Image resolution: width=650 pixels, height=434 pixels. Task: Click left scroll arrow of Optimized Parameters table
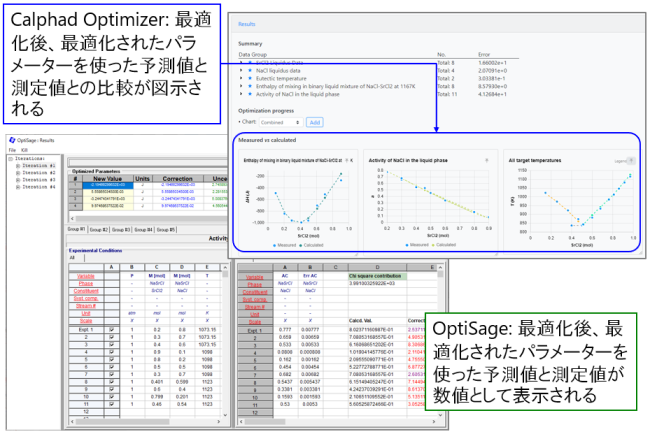72,218
